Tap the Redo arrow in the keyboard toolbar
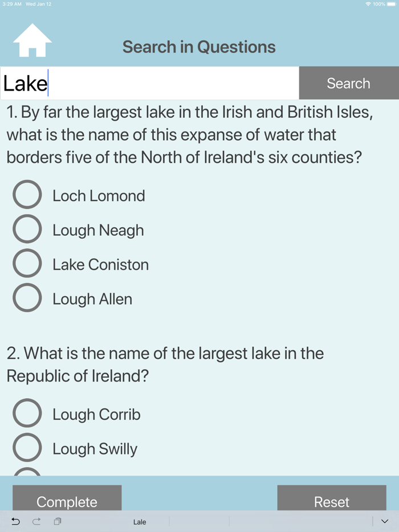 click(36, 521)
